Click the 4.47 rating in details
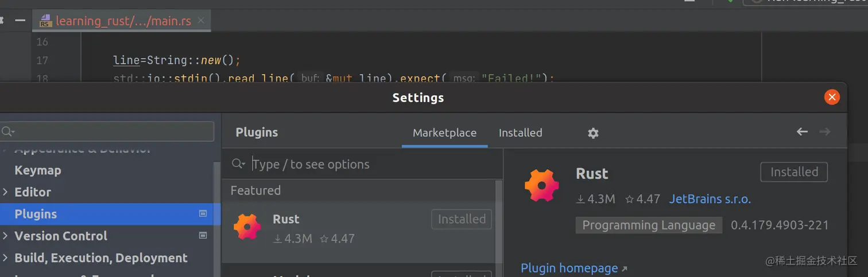 pyautogui.click(x=643, y=199)
